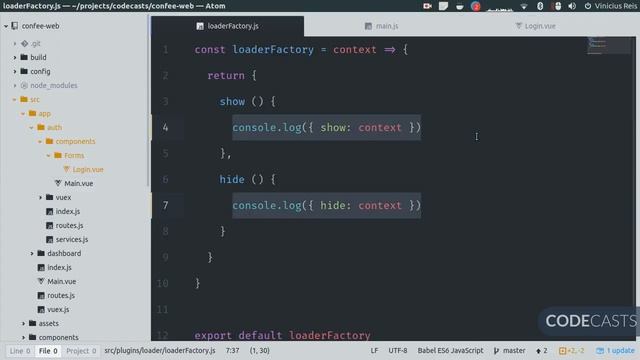This screenshot has height=360, width=640.
Task: Select the File 0 linter scope
Action: (48, 351)
